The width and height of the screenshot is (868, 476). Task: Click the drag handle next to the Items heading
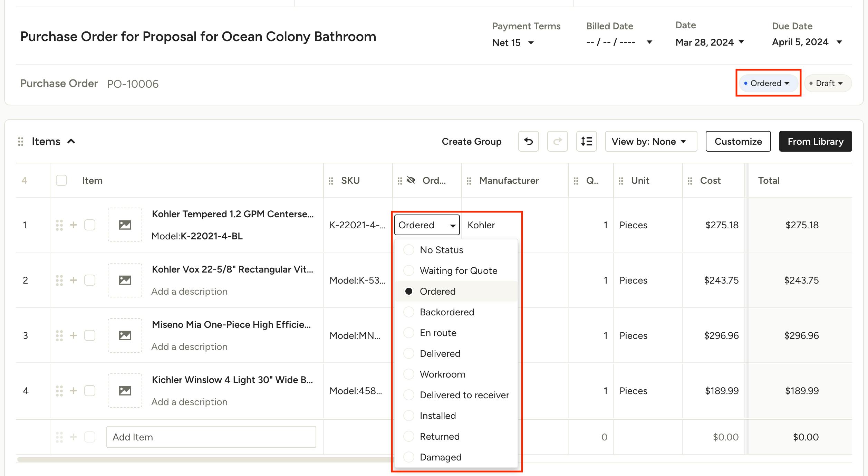pos(20,141)
